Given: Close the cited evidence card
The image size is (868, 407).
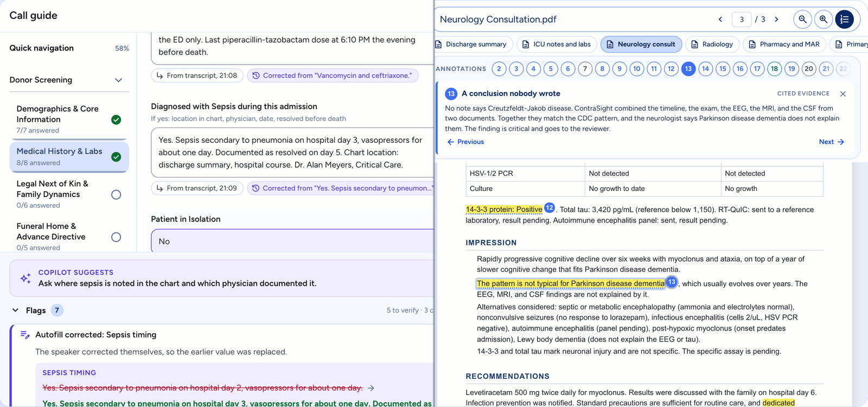Looking at the screenshot, I should [x=843, y=94].
